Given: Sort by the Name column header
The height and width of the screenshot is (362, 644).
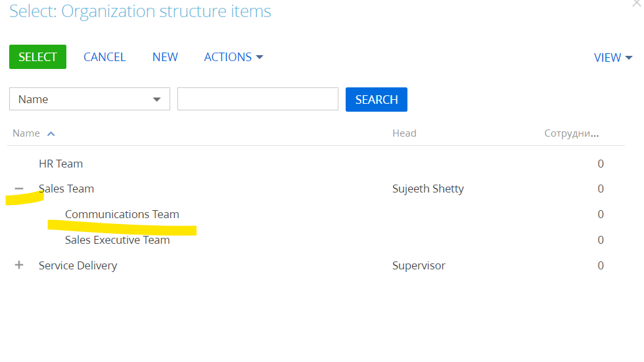Looking at the screenshot, I should click(x=26, y=133).
